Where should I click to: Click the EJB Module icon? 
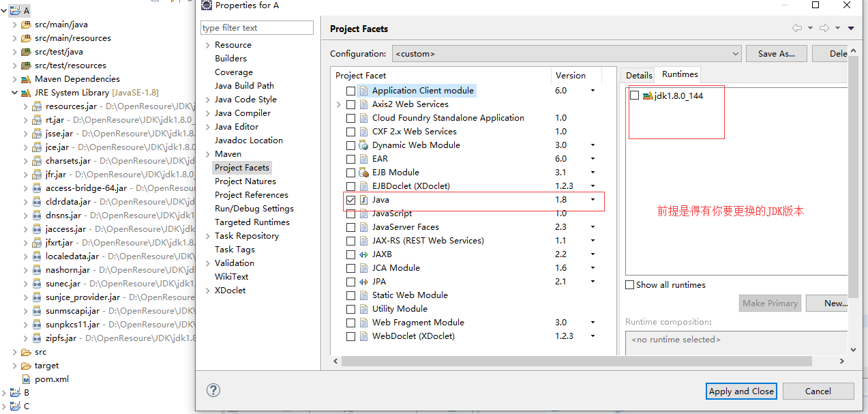(364, 173)
